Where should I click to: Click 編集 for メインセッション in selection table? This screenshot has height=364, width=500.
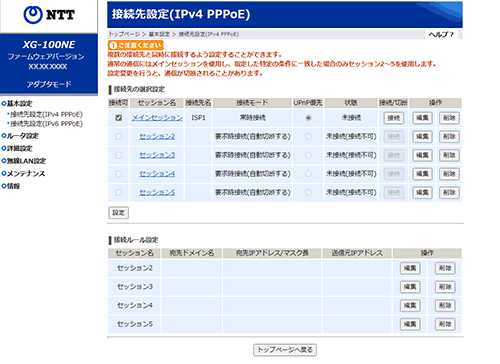[422, 118]
